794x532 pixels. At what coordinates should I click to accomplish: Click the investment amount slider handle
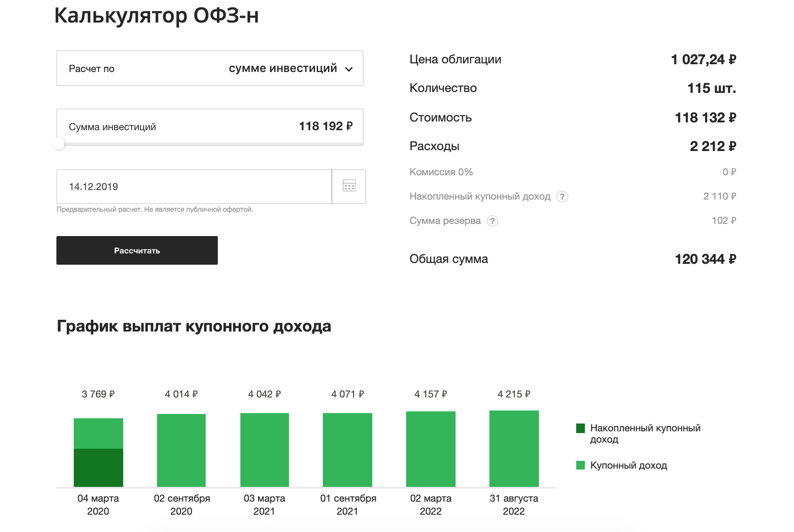point(59,144)
